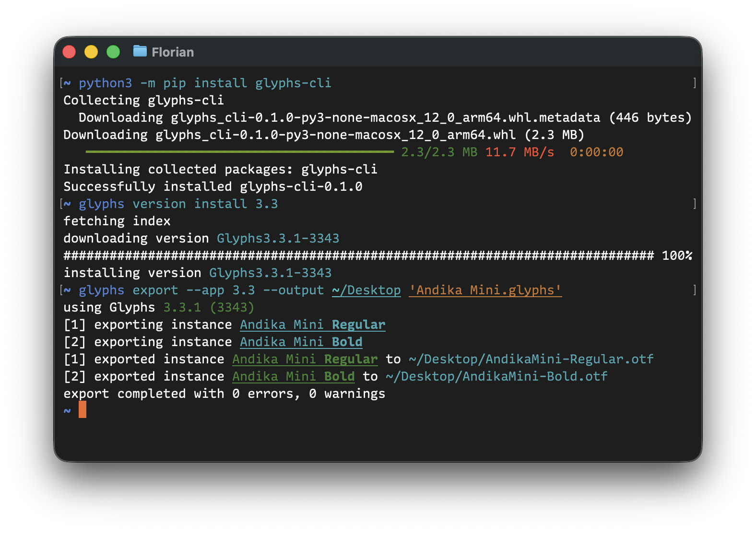Image resolution: width=756 pixels, height=533 pixels.
Task: Minimize the terminal with the yellow button
Action: tap(91, 52)
